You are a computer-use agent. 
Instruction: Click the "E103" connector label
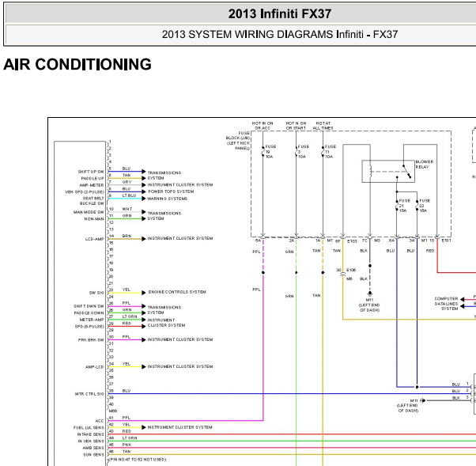(352, 241)
